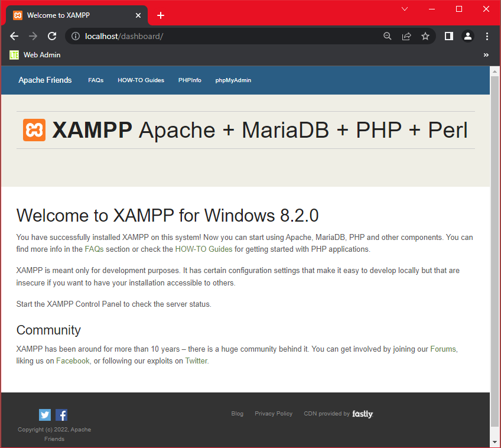The width and height of the screenshot is (501, 448).
Task: Open Facebook via the footer Facebook icon
Action: tap(61, 414)
